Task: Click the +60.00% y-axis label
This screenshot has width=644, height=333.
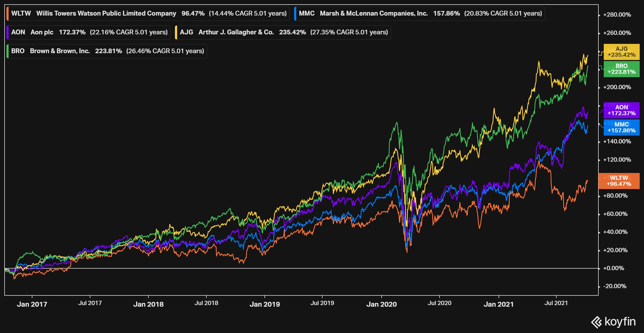Action: pos(615,214)
